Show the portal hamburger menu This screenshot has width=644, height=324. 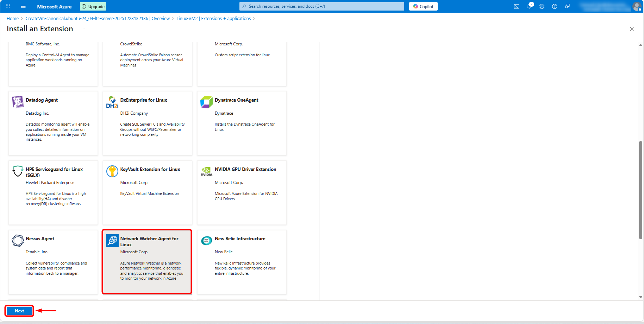pos(23,6)
